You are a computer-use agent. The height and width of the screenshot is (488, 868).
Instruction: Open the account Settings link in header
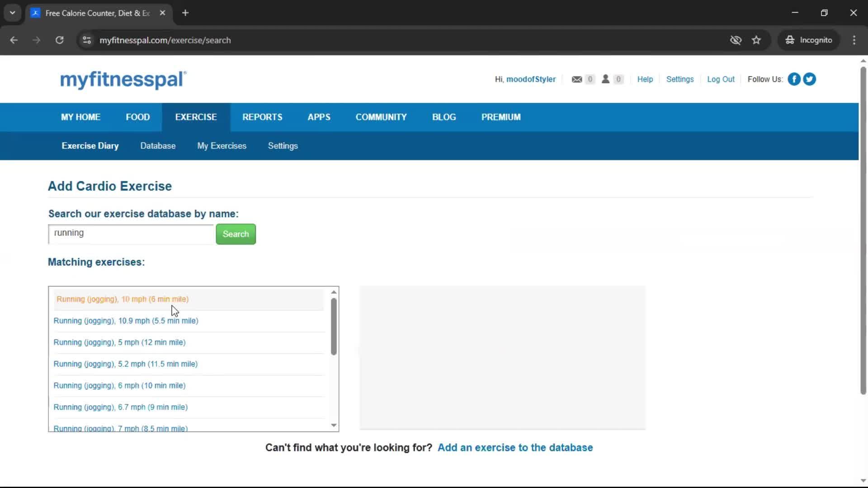679,79
